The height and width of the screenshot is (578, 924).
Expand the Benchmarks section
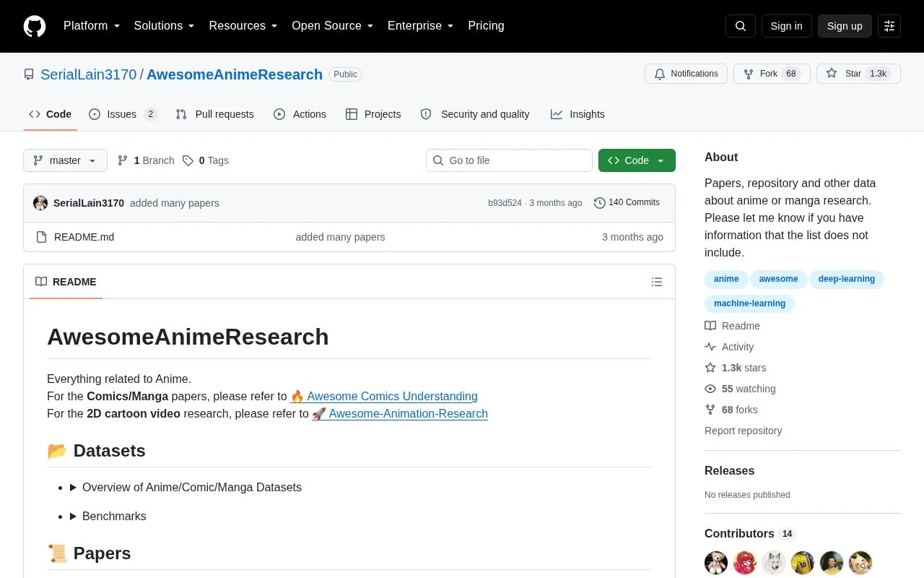[x=108, y=516]
